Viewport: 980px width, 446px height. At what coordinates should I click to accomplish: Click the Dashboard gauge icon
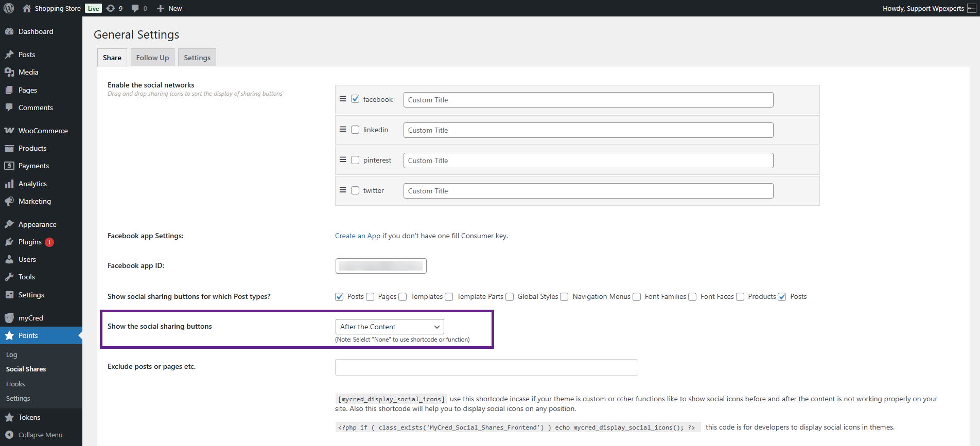pos(9,31)
